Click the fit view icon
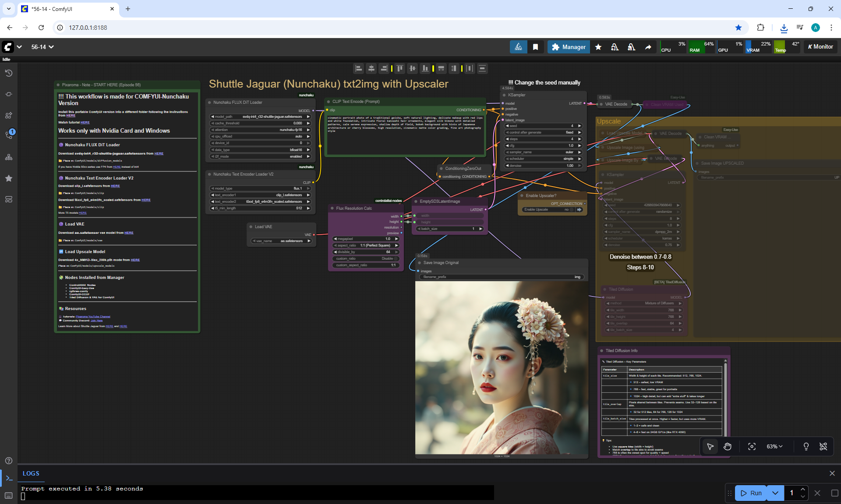The width and height of the screenshot is (841, 504). [x=752, y=446]
